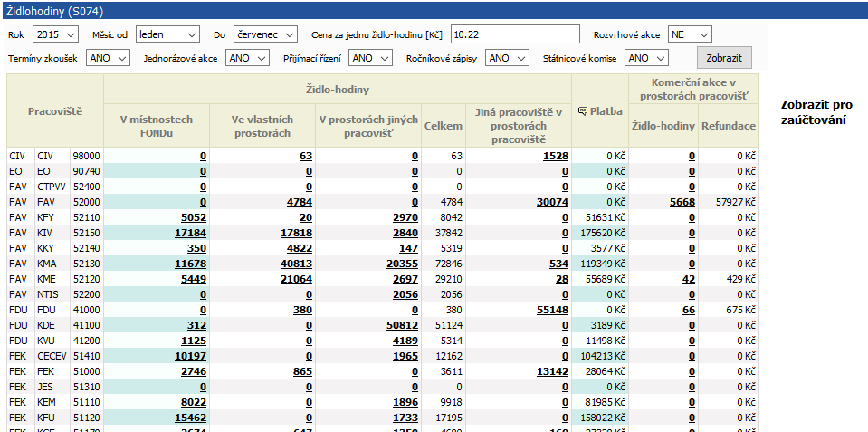
Task: Open the 5668 commercial seat-hours link
Action: (682, 202)
